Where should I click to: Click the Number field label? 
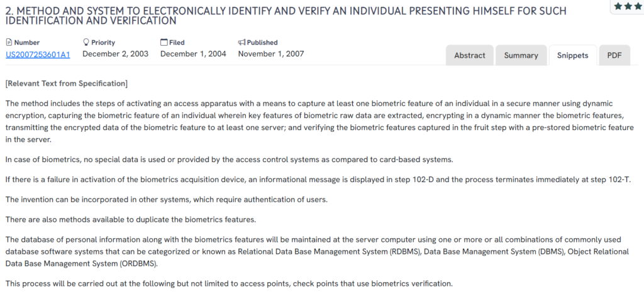[26, 43]
